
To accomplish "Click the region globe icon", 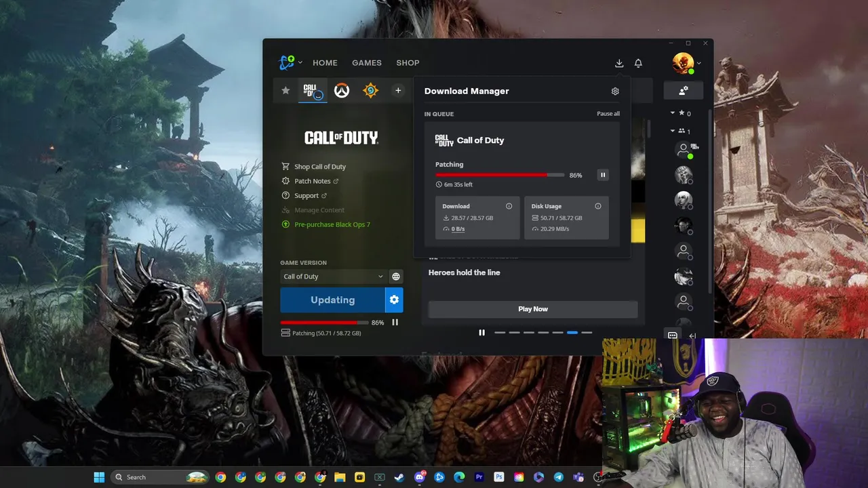I will [396, 277].
